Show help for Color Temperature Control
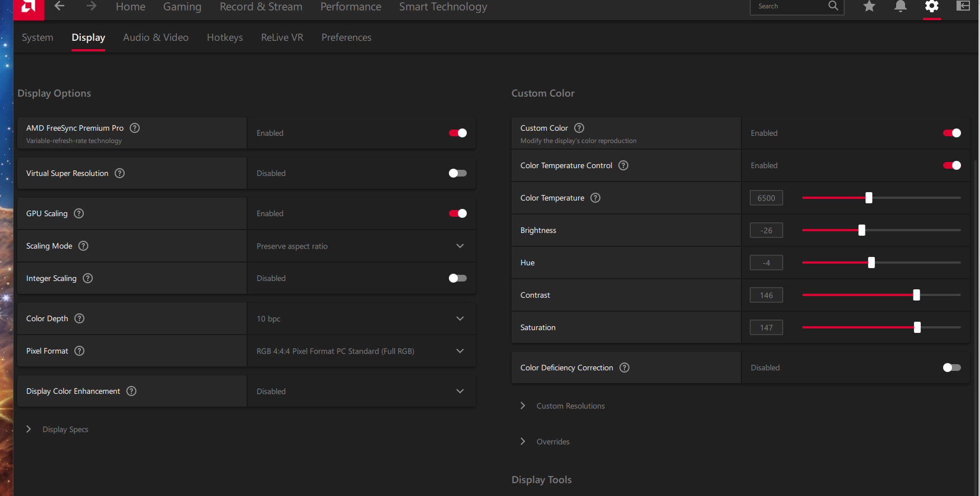 point(623,165)
